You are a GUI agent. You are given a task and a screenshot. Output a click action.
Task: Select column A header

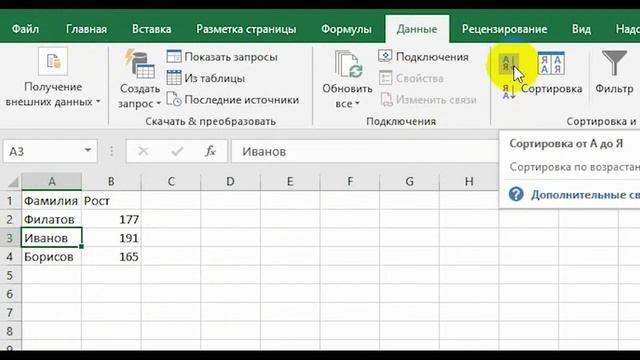coord(52,181)
